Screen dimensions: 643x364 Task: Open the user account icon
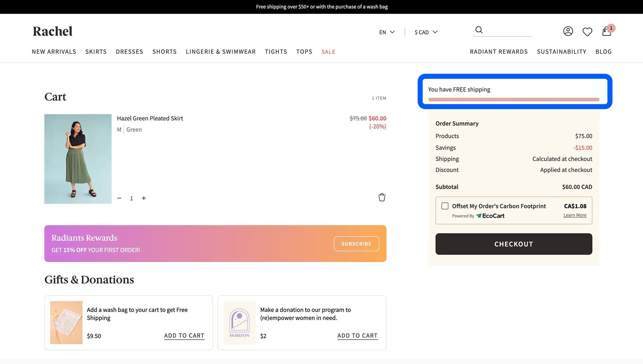568,31
